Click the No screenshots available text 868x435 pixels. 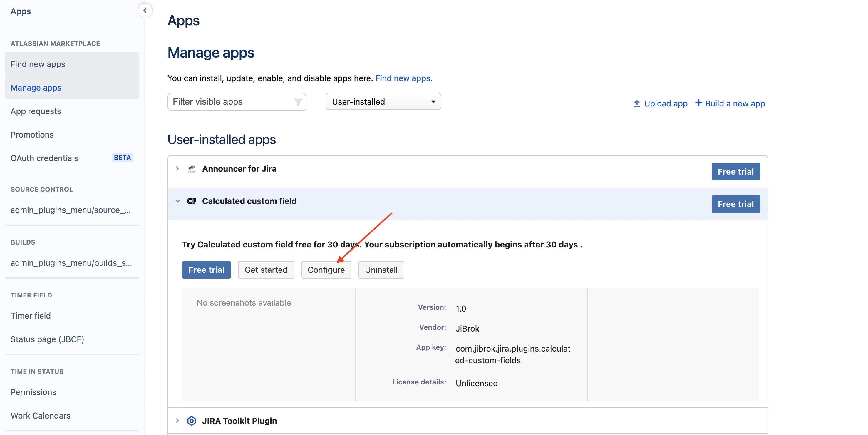[244, 303]
